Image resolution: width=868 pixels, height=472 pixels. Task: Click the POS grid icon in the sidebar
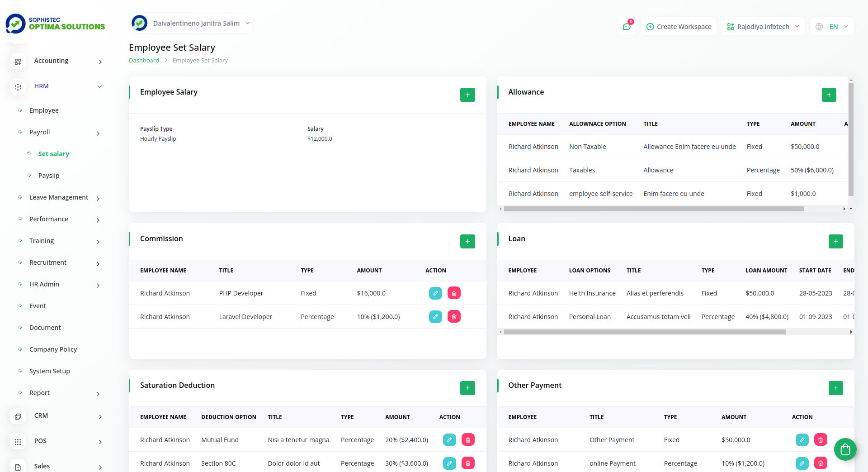click(18, 442)
